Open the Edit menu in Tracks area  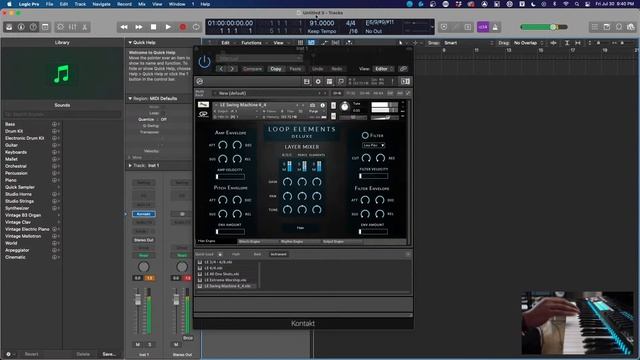coord(225,43)
